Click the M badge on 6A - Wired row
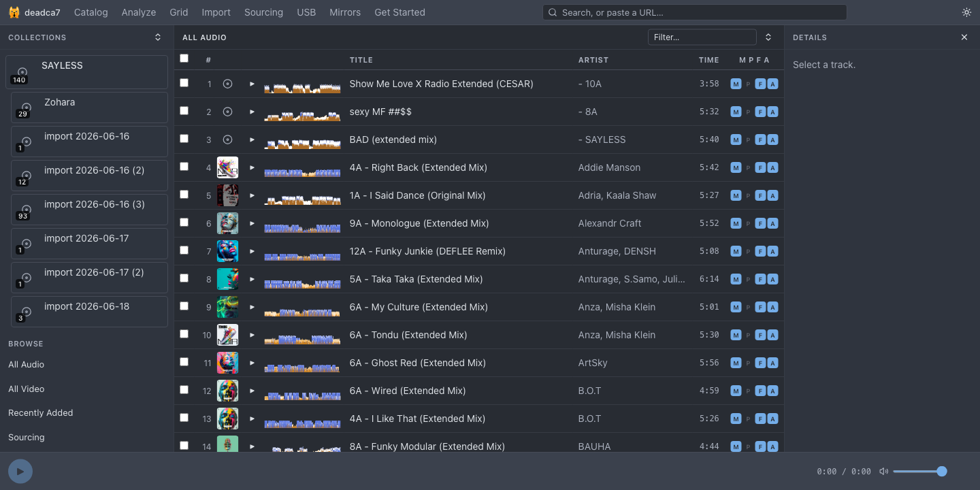Screen dimensions: 980x490 [736, 391]
